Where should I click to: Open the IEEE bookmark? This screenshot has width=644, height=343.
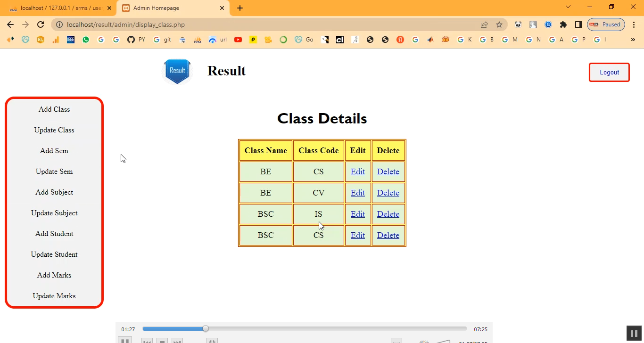(x=71, y=40)
